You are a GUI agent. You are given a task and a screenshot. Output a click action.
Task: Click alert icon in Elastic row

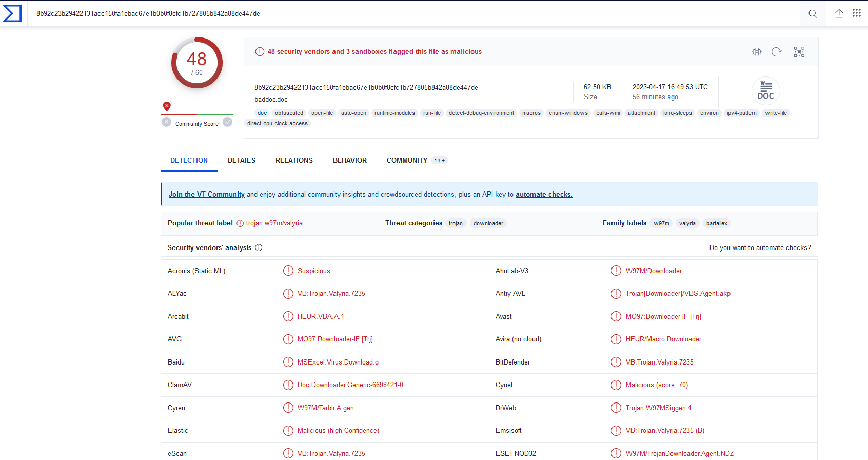coord(288,431)
